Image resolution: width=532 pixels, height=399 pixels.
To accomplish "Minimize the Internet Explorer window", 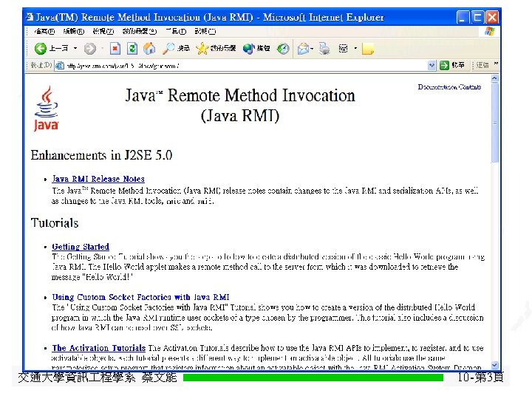I will 463,17.
